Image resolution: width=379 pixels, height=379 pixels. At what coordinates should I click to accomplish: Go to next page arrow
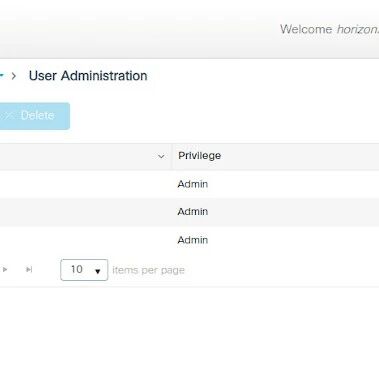[x=5, y=269]
